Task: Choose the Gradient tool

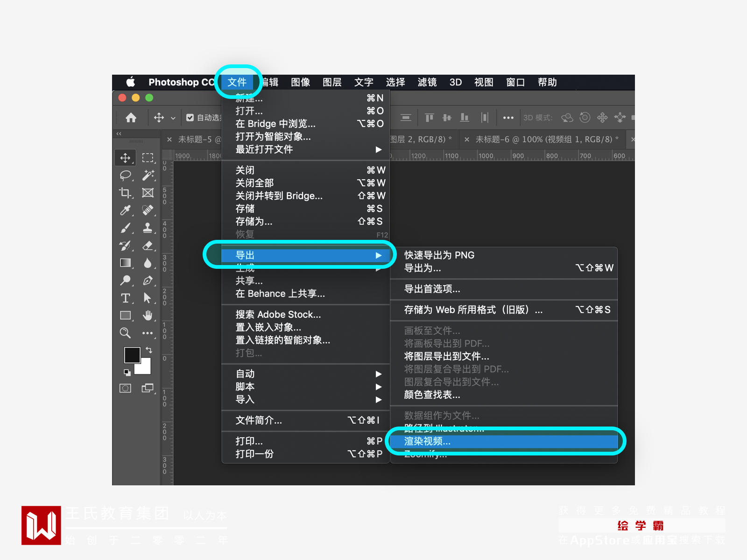Action: click(x=125, y=263)
